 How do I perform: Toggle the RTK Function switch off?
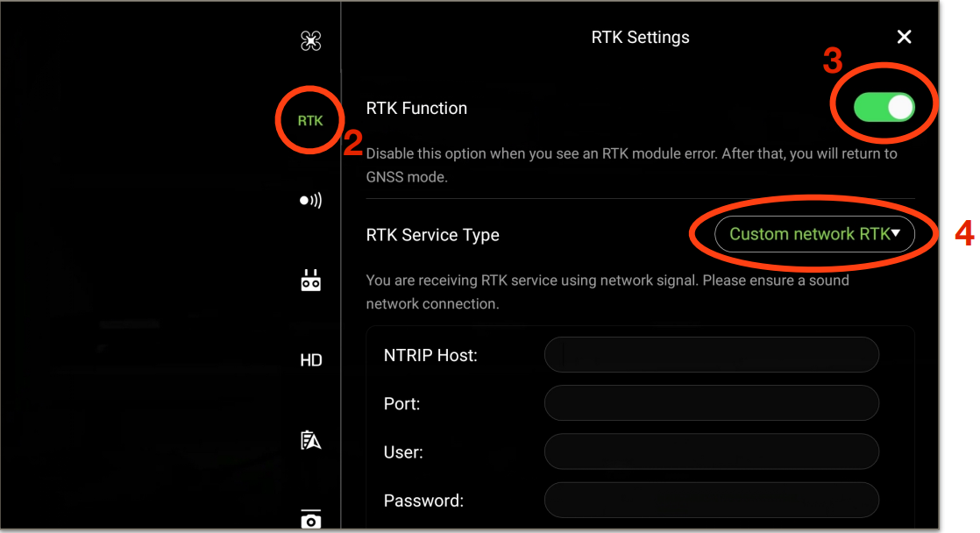coord(884,108)
